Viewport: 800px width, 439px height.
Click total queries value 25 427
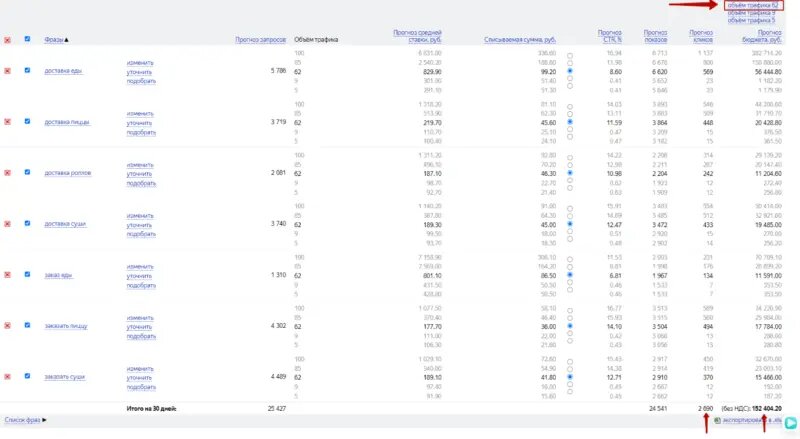[x=277, y=409]
